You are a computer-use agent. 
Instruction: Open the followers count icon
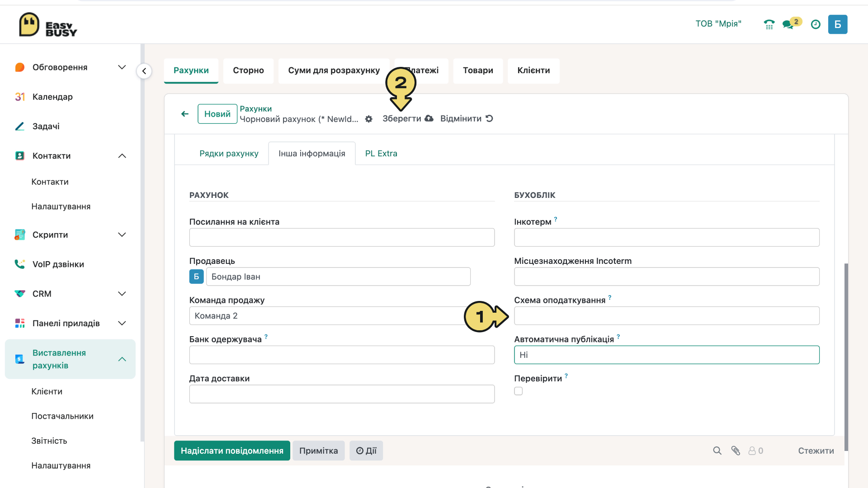(755, 450)
